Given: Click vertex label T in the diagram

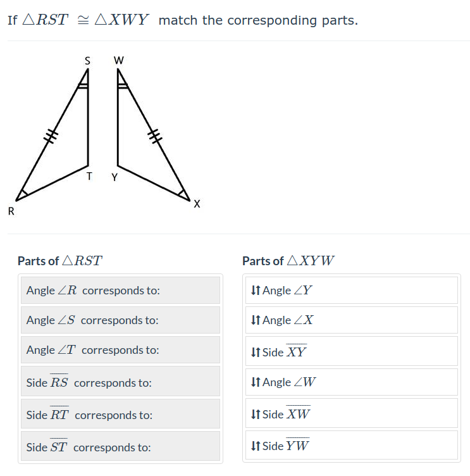Looking at the screenshot, I should (89, 177).
